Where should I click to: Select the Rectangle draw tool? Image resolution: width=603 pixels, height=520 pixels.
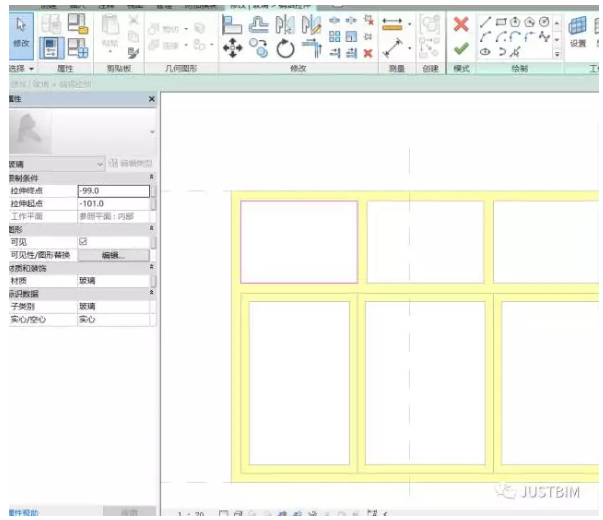pos(500,22)
